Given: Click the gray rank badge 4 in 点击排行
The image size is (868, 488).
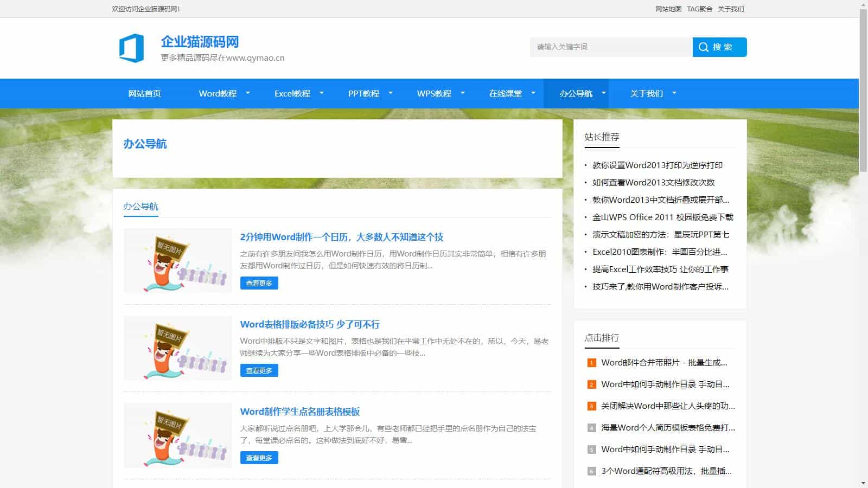Looking at the screenshot, I should tap(591, 427).
